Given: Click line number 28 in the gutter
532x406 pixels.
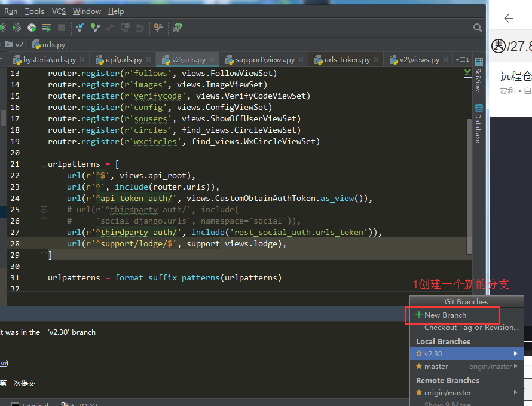Looking at the screenshot, I should tap(15, 244).
